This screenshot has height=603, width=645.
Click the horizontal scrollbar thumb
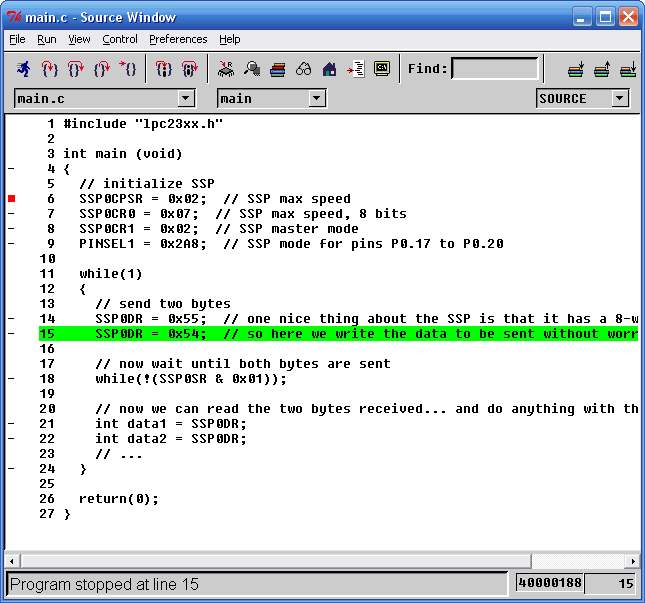(x=276, y=561)
